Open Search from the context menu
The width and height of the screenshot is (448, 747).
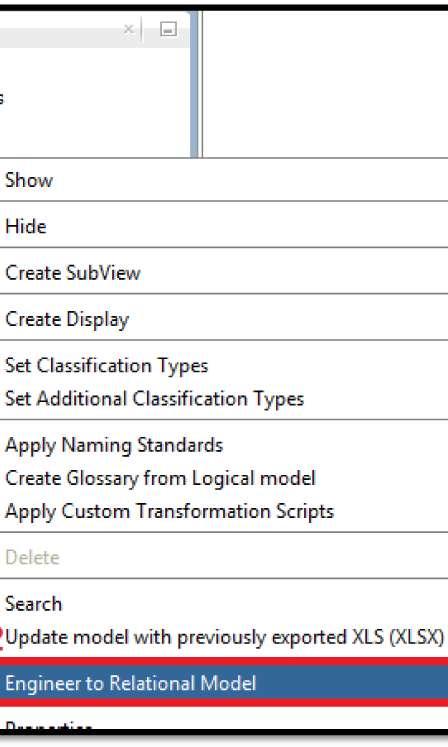click(x=224, y=604)
